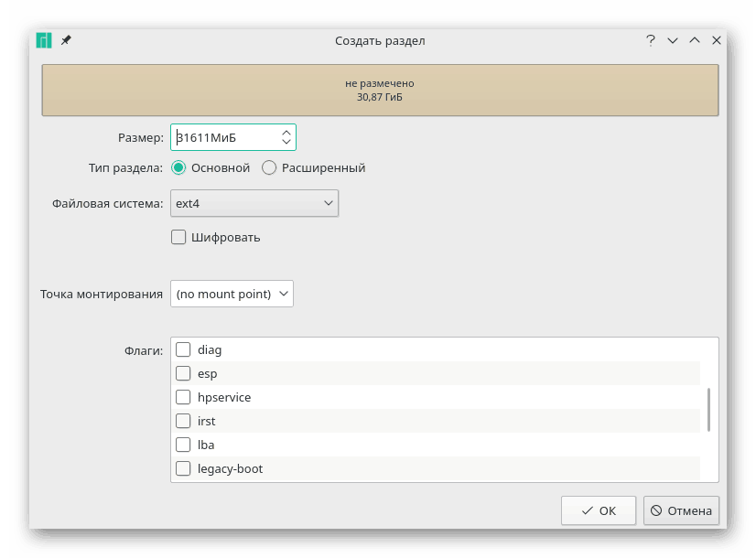This screenshot has width=756, height=558.
Task: Minimize the dialog with the down chevron
Action: pyautogui.click(x=673, y=40)
